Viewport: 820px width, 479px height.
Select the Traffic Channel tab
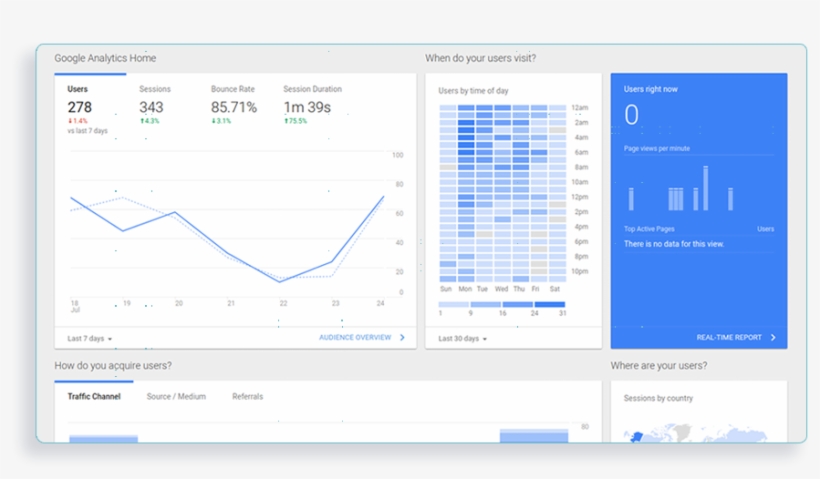coord(94,397)
